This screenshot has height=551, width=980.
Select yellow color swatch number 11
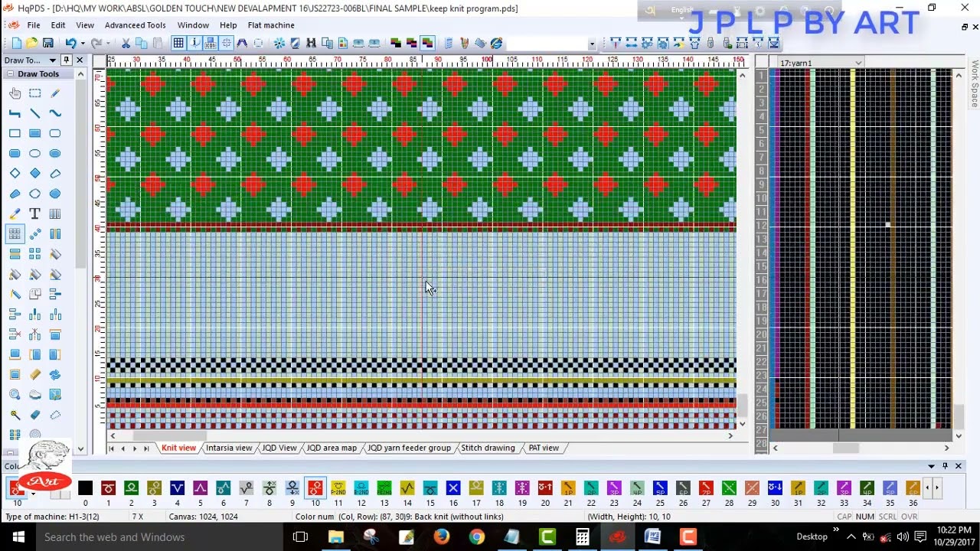338,487
